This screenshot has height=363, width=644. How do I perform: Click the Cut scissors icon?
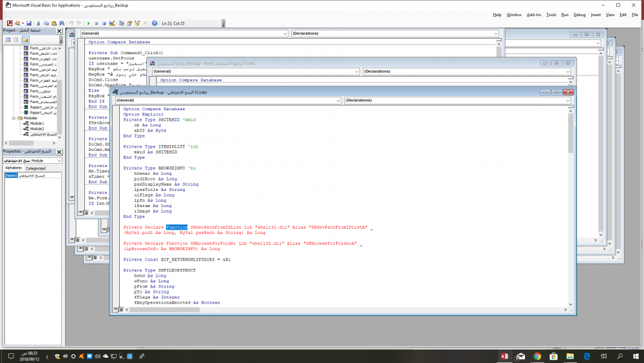38,23
